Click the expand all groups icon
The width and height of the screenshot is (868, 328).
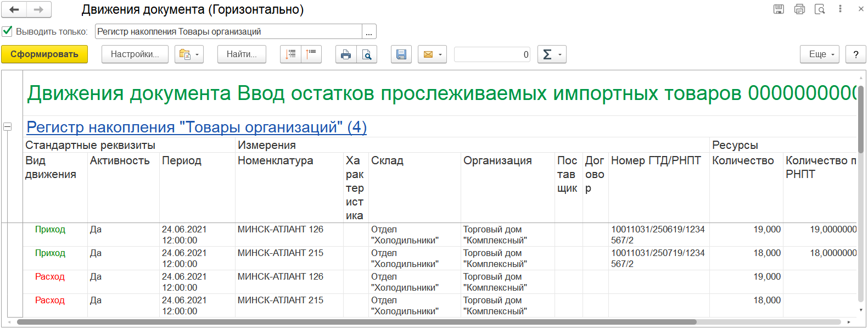coord(291,54)
